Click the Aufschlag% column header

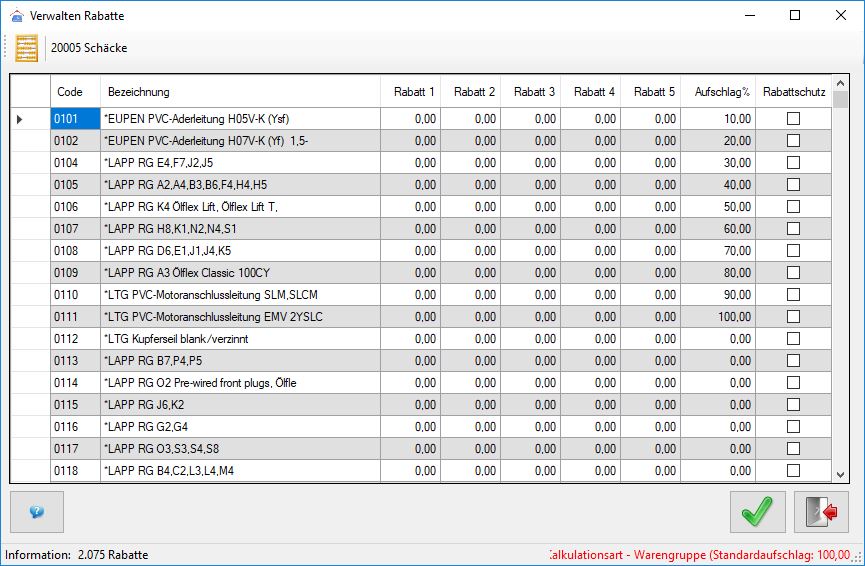pyautogui.click(x=718, y=92)
